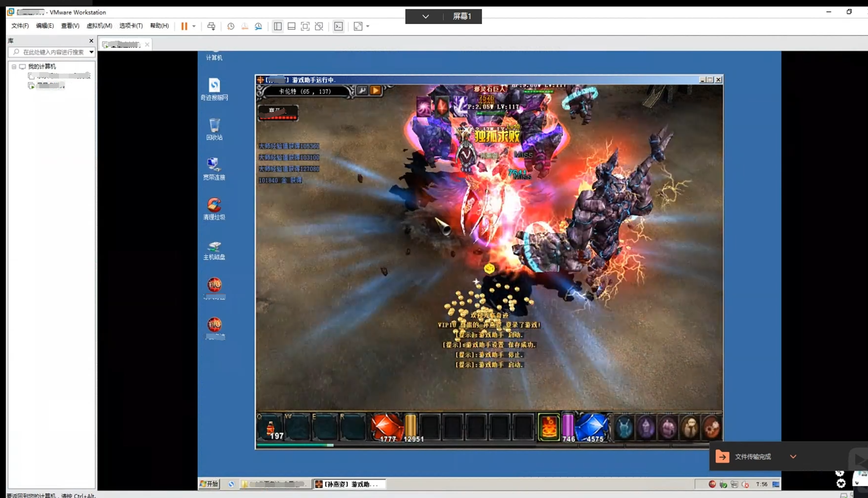The width and height of the screenshot is (868, 498).
Task: Open the library search dropdown arrow
Action: pos(91,52)
